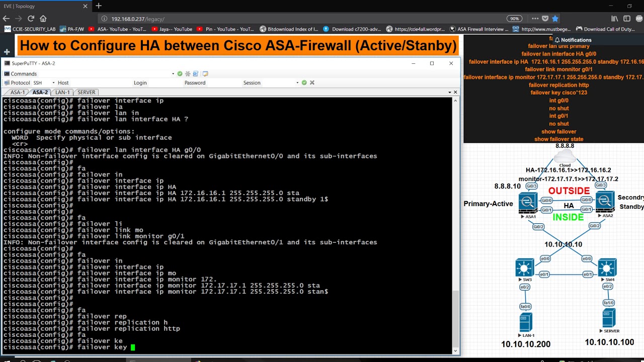Click the 10.10.10.200 label under LAN-1
The image size is (644, 362).
pos(526,344)
